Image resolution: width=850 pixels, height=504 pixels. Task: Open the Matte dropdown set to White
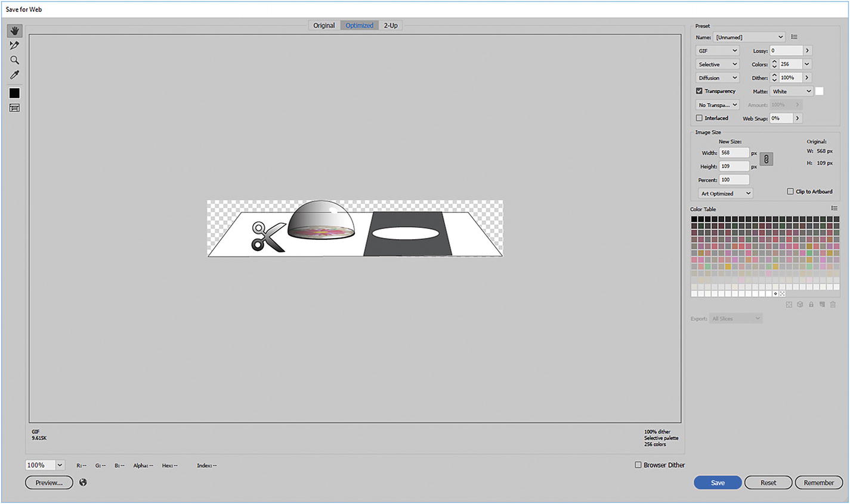pos(790,91)
